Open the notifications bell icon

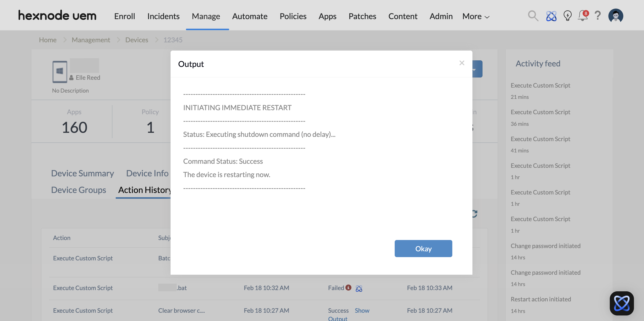click(x=583, y=16)
